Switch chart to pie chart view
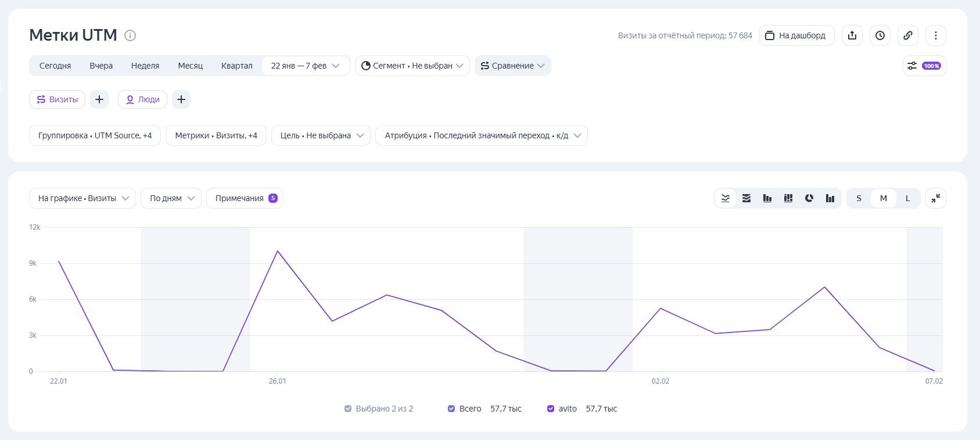The height and width of the screenshot is (440, 980). 809,198
